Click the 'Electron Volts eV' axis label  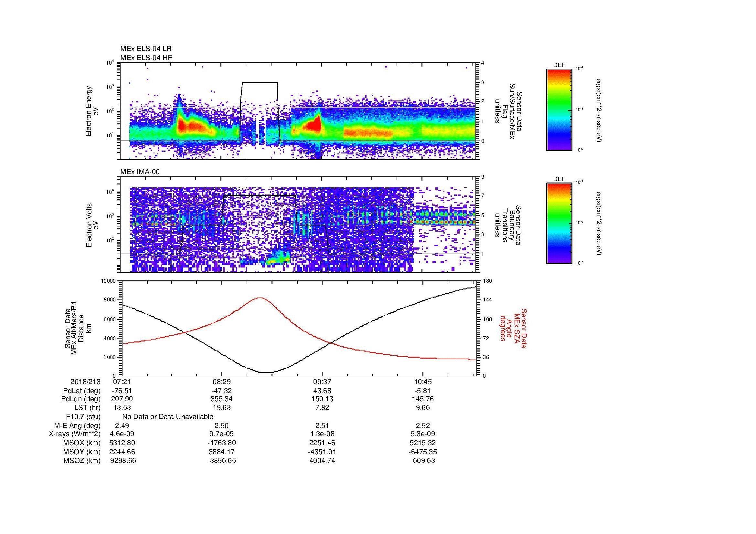pos(92,225)
